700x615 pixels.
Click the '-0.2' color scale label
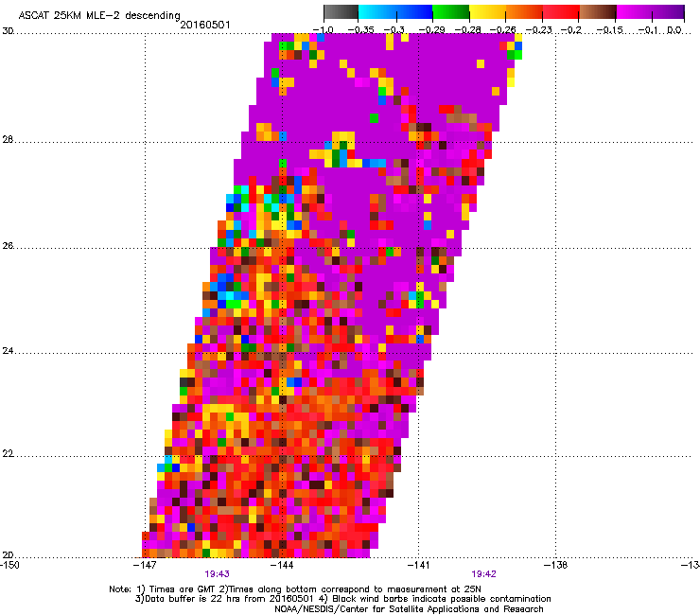[571, 30]
